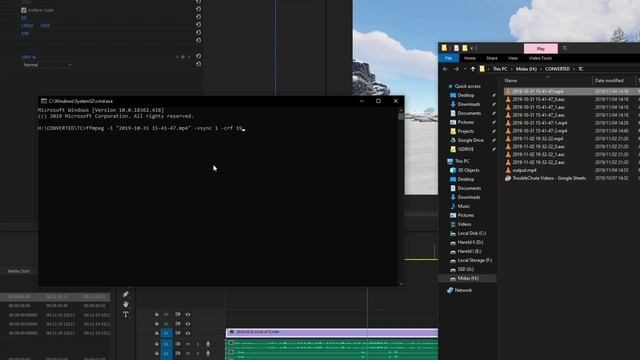The width and height of the screenshot is (640, 360).
Task: Solo audio track A1
Action: [x=198, y=344]
